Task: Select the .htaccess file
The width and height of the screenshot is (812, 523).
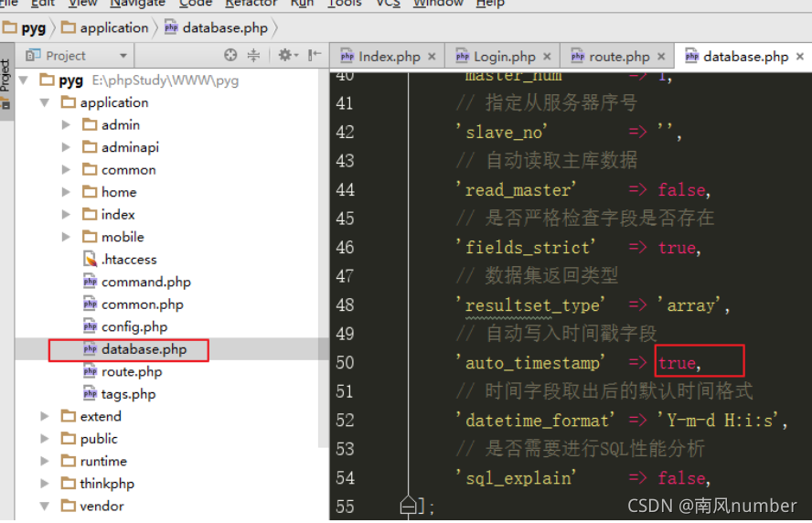Action: [120, 259]
